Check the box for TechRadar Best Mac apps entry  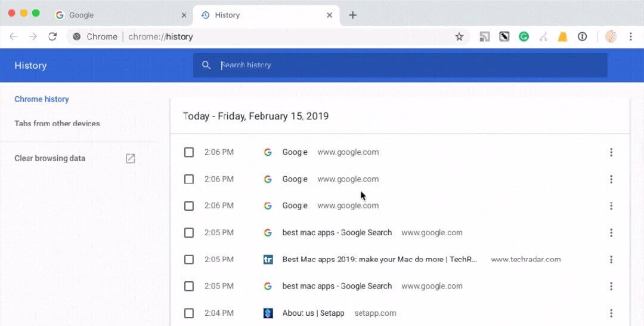189,259
